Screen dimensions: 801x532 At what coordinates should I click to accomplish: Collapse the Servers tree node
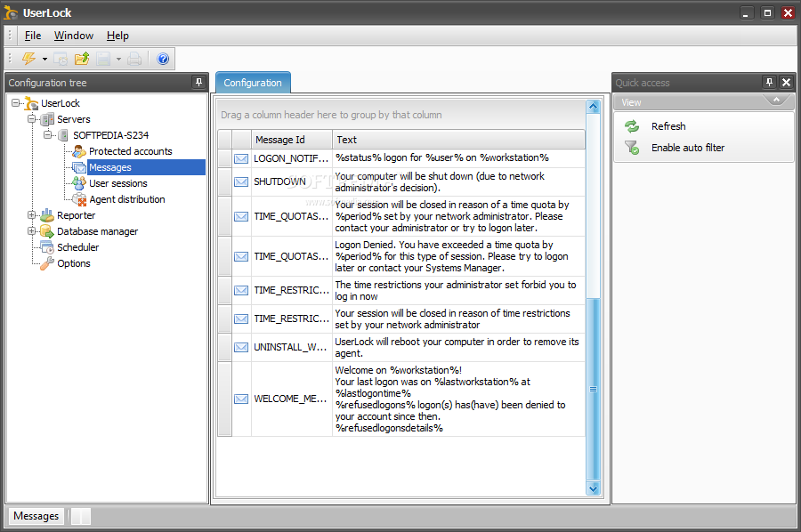click(32, 119)
